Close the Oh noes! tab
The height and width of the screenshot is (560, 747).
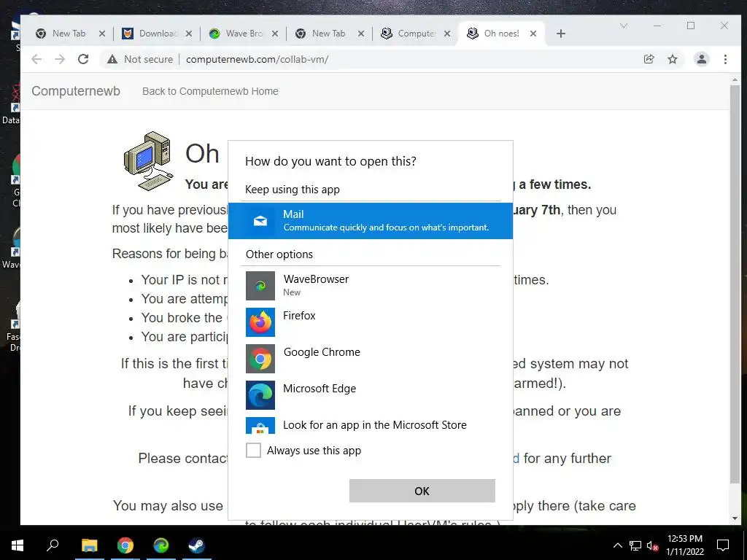[533, 34]
